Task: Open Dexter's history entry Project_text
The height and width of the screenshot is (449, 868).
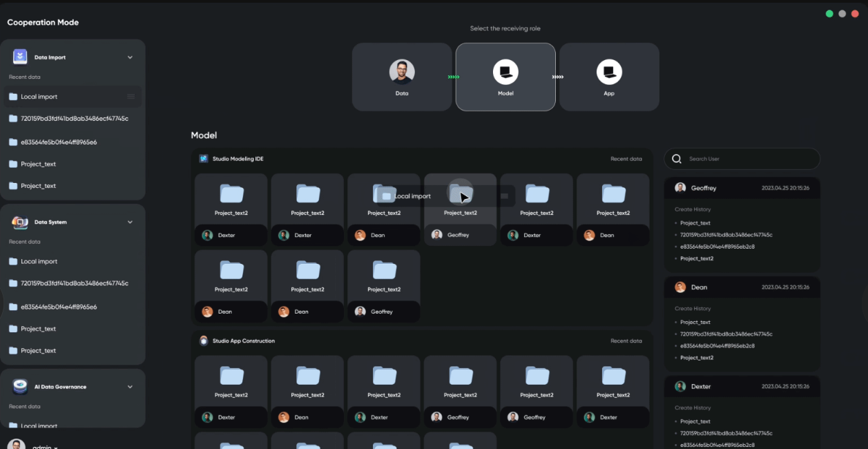Action: tap(695, 421)
